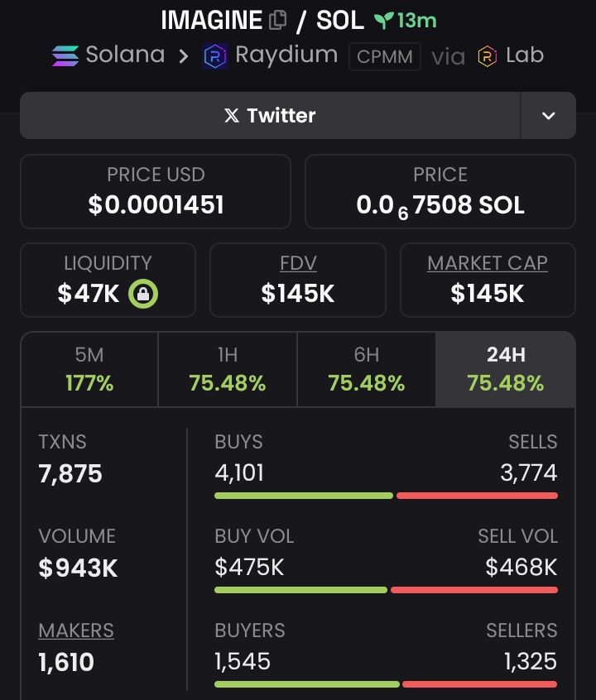Click the Solana chain logo
This screenshot has width=596, height=700.
(65, 55)
